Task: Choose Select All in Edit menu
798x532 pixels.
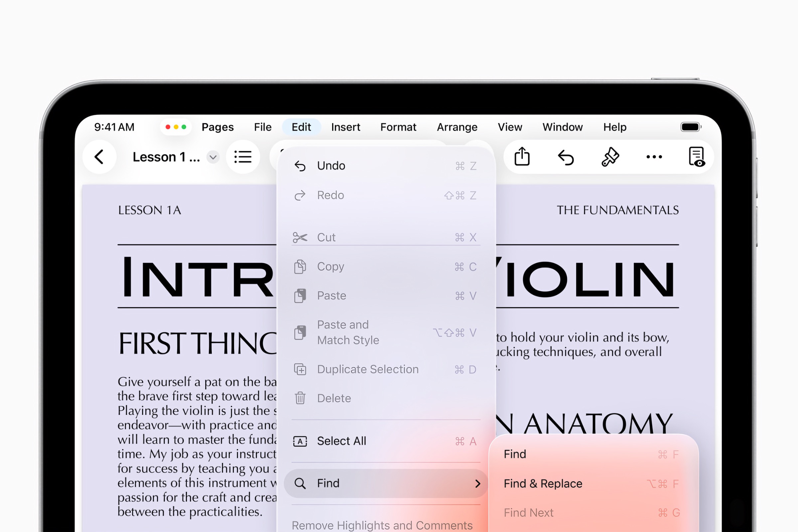Action: [341, 441]
